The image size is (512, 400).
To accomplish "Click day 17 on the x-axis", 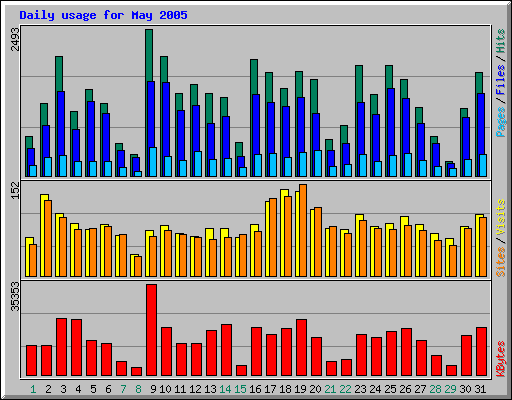I will [270, 389].
